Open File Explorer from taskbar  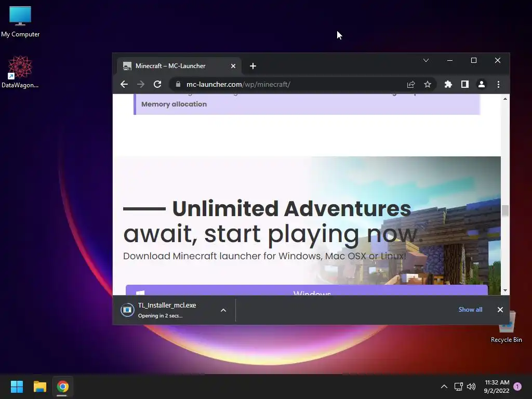39,387
